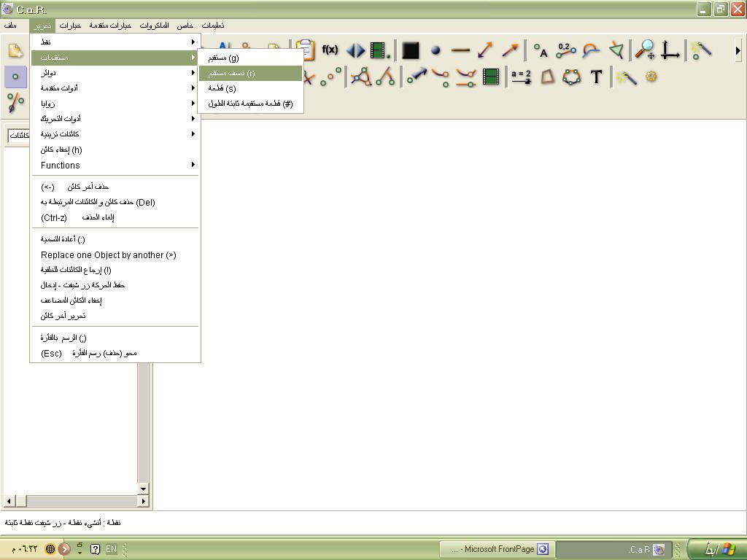Toggle show values '0,2' icon
The height and width of the screenshot is (560, 747).
click(x=565, y=50)
